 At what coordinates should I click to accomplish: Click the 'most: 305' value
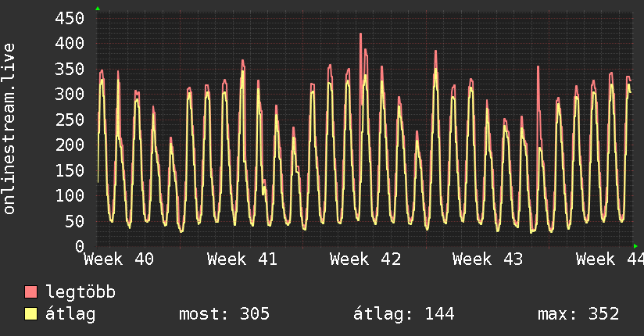click(x=224, y=314)
